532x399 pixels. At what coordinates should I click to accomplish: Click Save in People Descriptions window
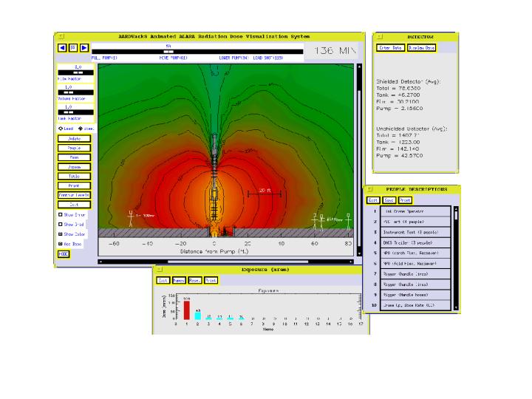pyautogui.click(x=389, y=200)
